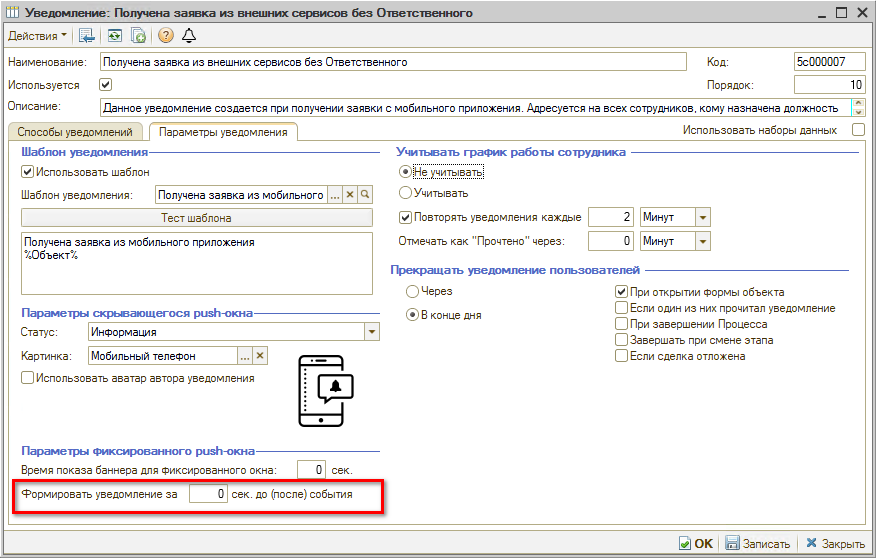Image resolution: width=876 pixels, height=558 pixels.
Task: Click the bell notification toolbar icon
Action: pyautogui.click(x=189, y=36)
